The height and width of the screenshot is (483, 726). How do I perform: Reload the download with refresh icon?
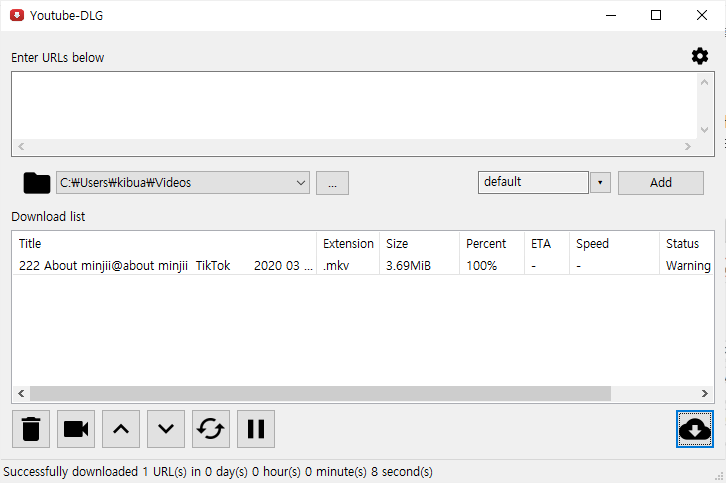pyautogui.click(x=211, y=429)
